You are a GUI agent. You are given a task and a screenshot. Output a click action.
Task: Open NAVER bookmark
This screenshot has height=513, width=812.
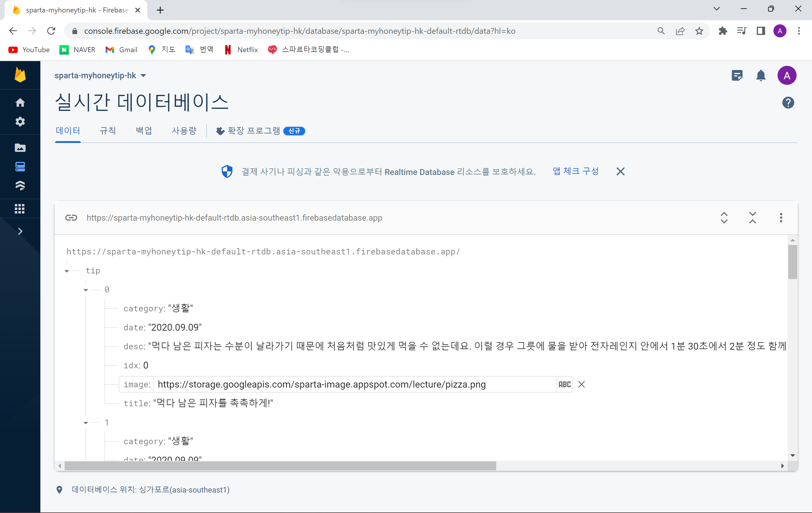[77, 50]
